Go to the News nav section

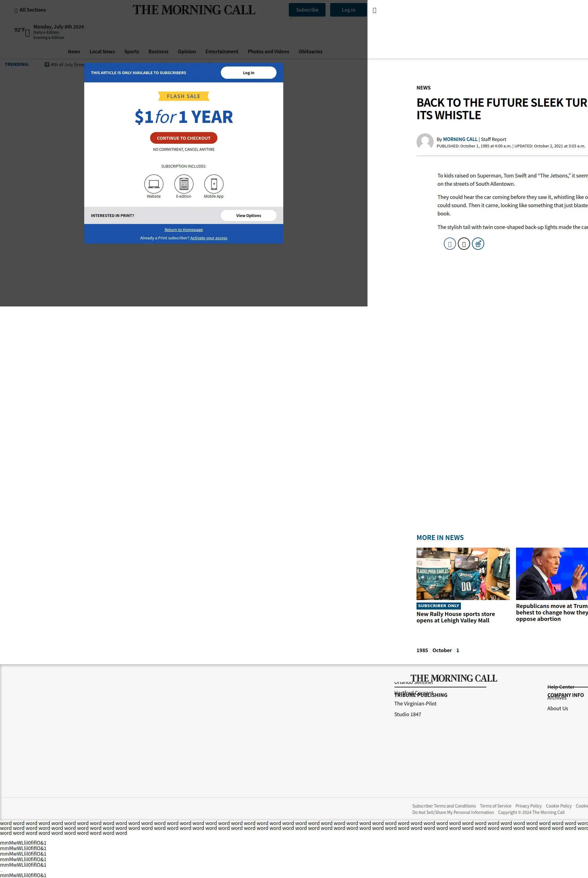point(74,51)
